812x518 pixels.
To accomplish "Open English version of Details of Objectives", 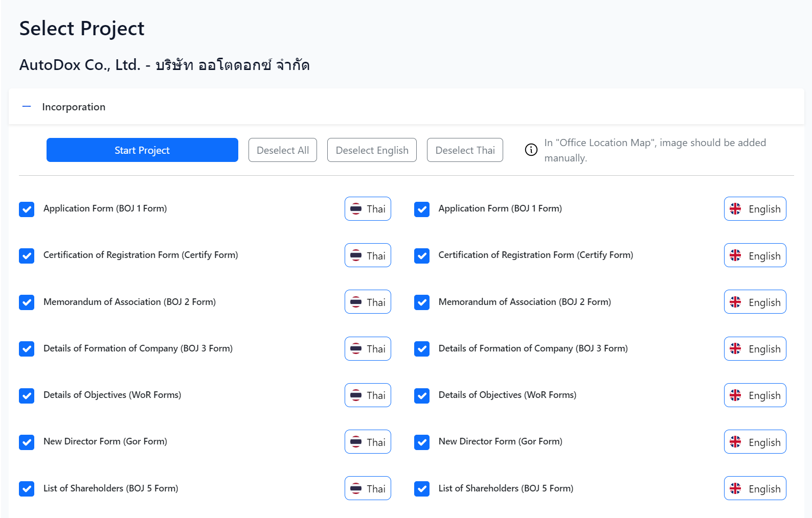I will click(755, 395).
